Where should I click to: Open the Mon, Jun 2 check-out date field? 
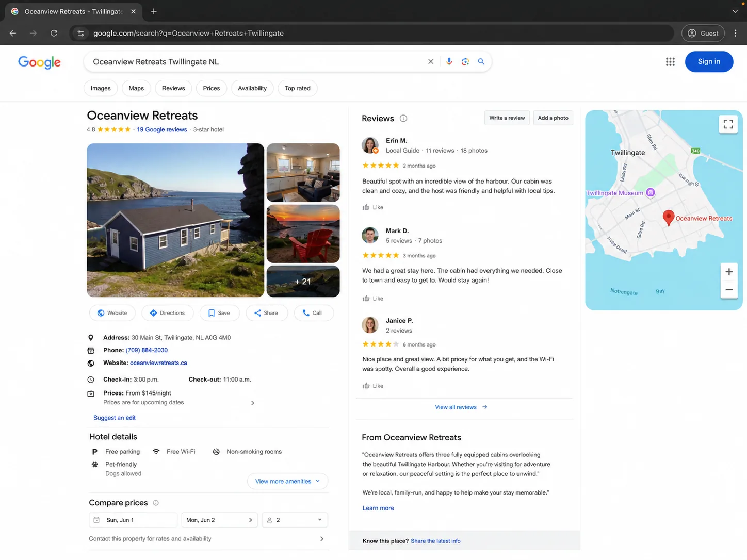point(220,520)
